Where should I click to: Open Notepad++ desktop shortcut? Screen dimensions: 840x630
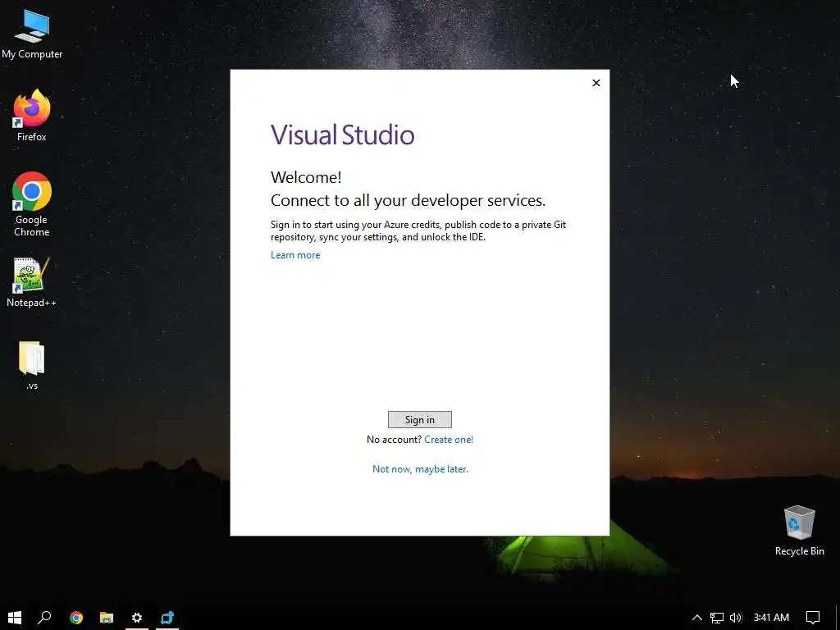coord(31,282)
